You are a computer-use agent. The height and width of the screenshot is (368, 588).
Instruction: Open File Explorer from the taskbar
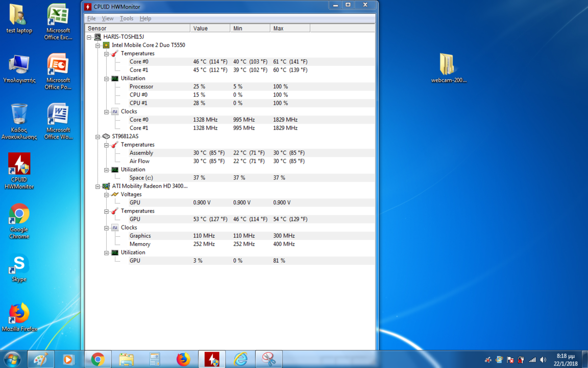tap(127, 359)
